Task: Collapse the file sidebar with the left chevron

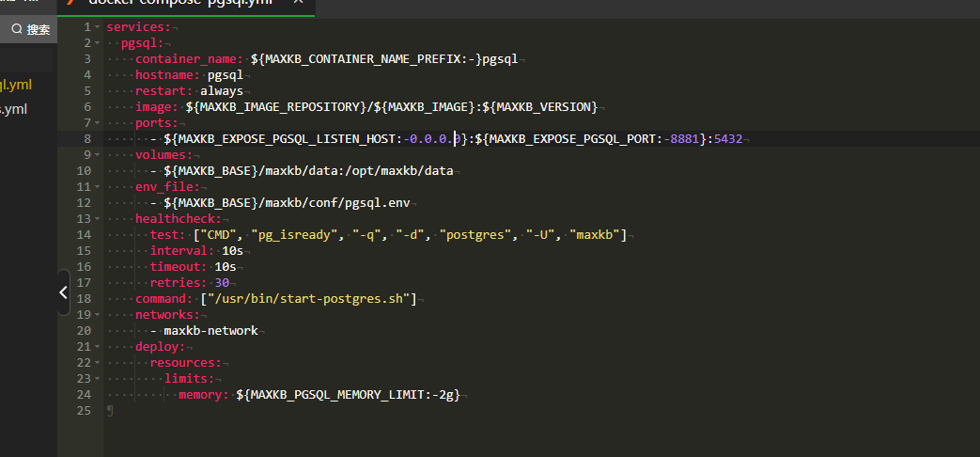Action: [63, 292]
